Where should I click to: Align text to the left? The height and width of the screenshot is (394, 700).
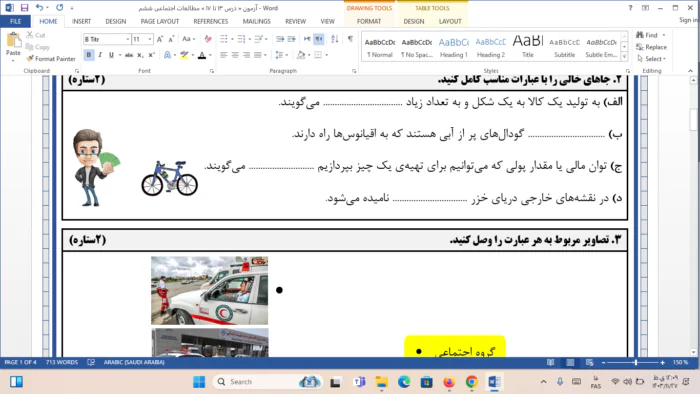pyautogui.click(x=224, y=55)
